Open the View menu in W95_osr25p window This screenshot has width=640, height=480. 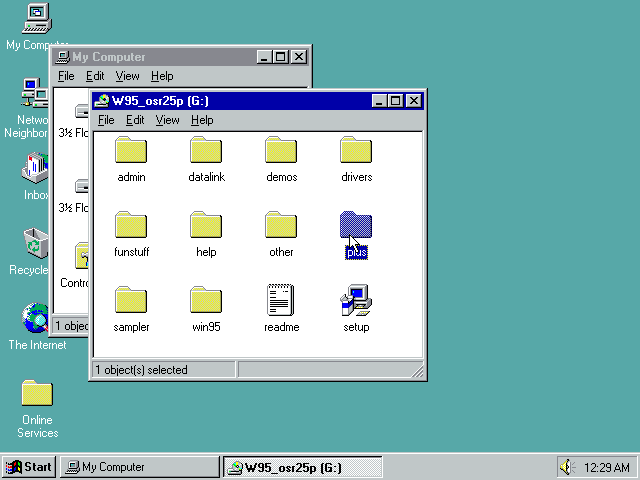click(167, 120)
